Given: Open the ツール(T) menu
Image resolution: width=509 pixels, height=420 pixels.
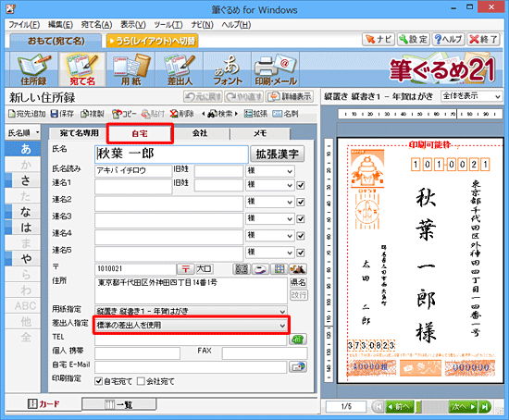Looking at the screenshot, I should pos(168,25).
